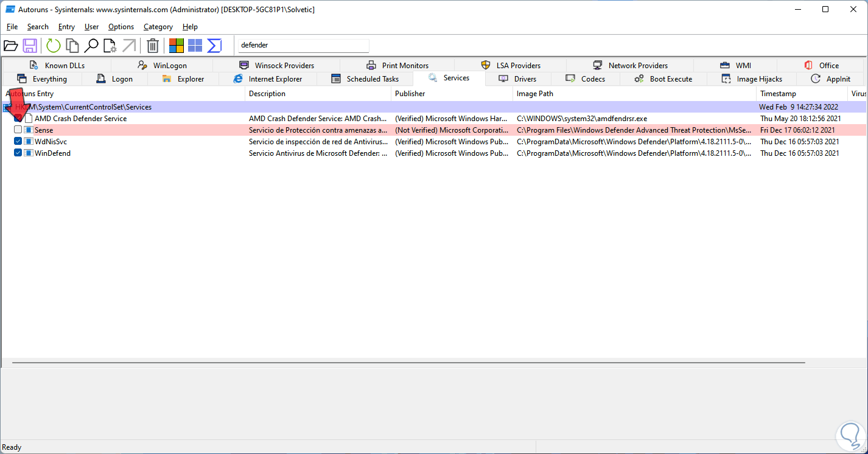Open entry properties via document-gear icon
Screen dimensions: 868x454
pyautogui.click(x=110, y=46)
